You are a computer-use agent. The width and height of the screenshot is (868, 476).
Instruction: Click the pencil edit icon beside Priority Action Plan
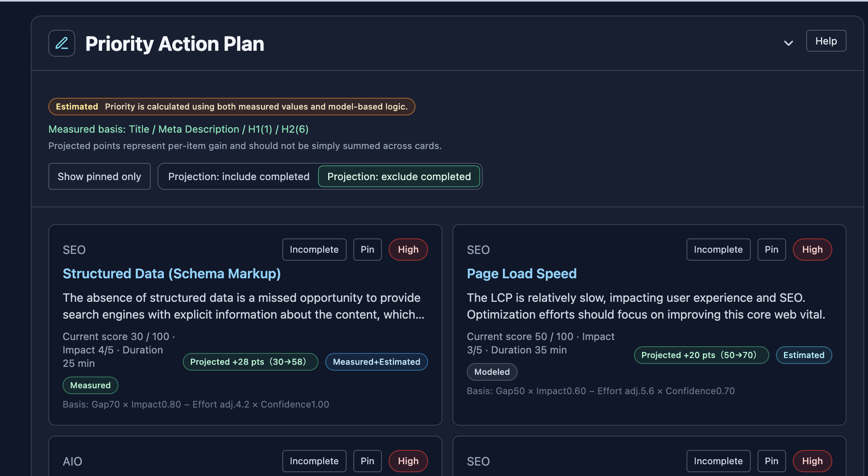[x=61, y=43]
